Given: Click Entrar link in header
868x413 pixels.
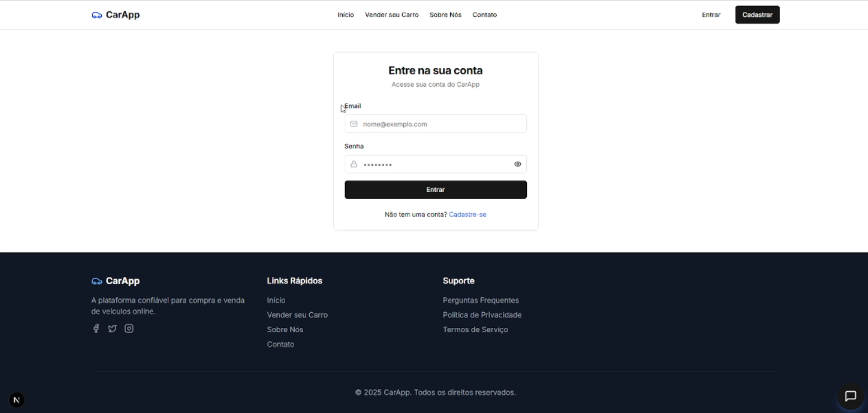Looking at the screenshot, I should tap(711, 15).
